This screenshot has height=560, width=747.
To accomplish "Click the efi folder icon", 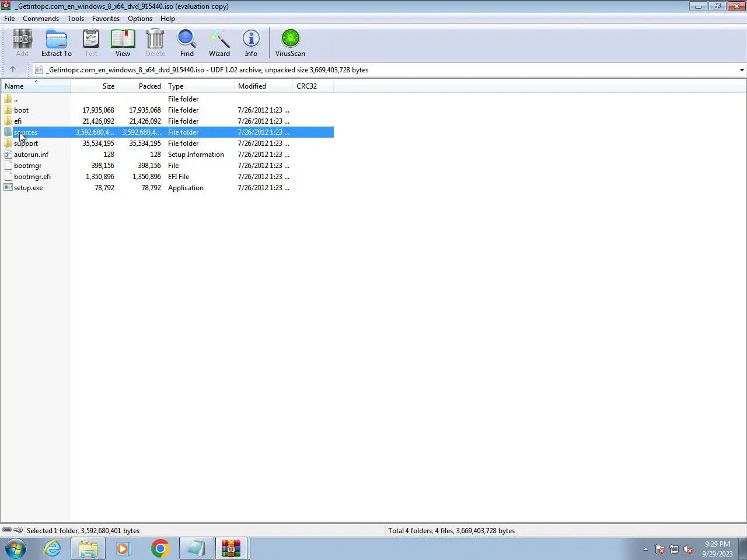I will click(8, 121).
